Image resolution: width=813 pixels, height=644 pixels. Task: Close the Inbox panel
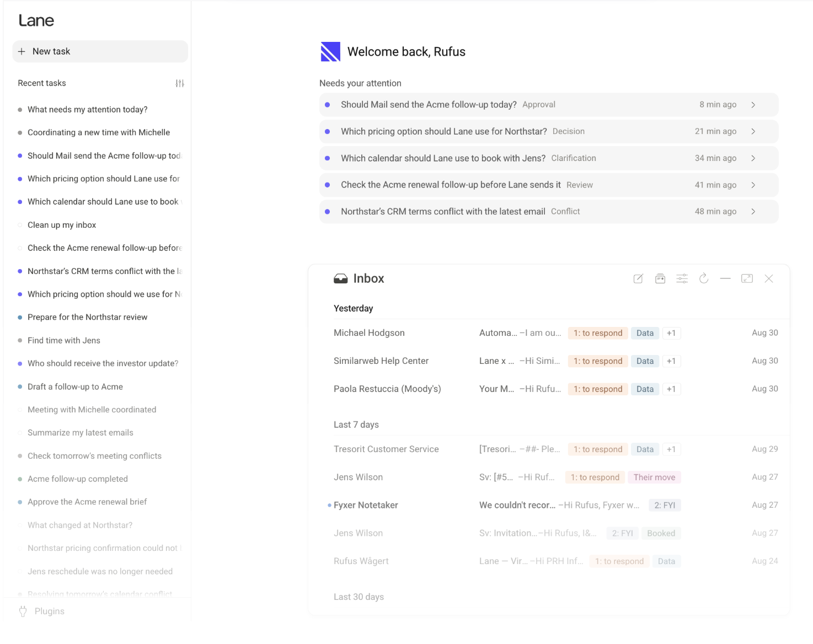pyautogui.click(x=769, y=278)
